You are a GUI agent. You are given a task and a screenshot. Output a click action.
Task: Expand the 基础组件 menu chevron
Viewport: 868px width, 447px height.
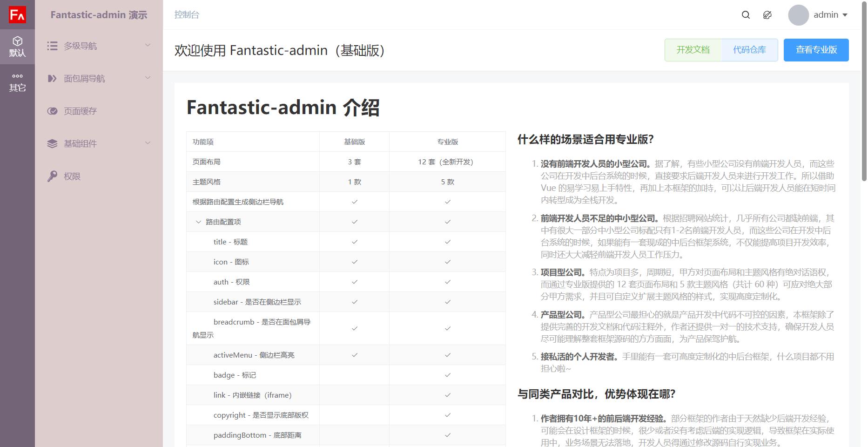tap(148, 143)
